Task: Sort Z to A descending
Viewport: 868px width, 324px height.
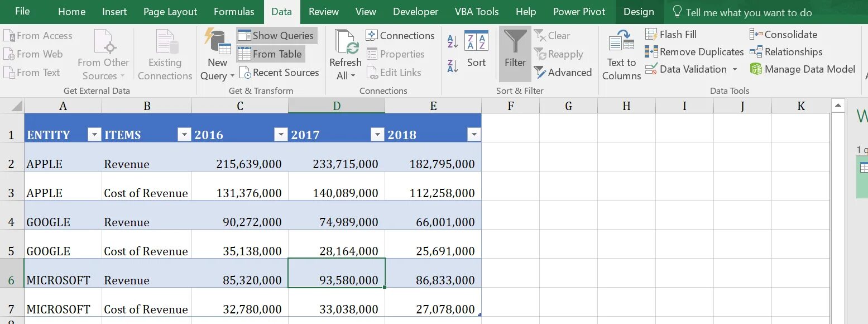Action: tap(453, 65)
